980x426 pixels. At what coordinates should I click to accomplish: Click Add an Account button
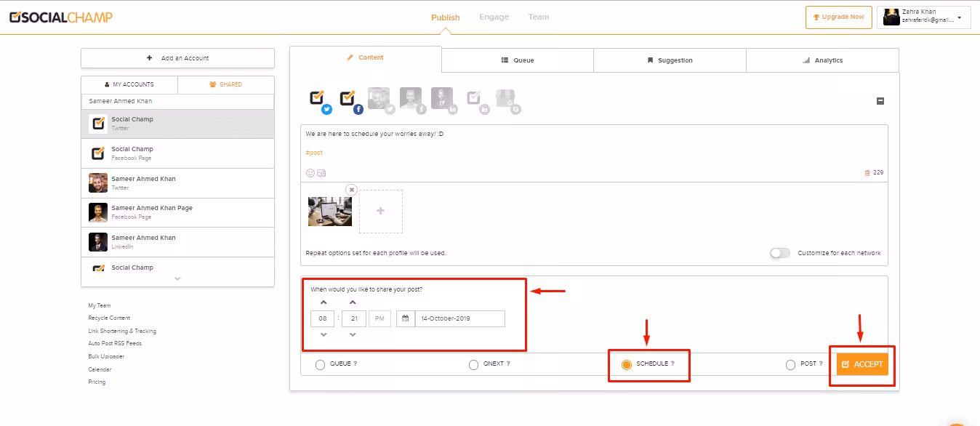pyautogui.click(x=177, y=58)
